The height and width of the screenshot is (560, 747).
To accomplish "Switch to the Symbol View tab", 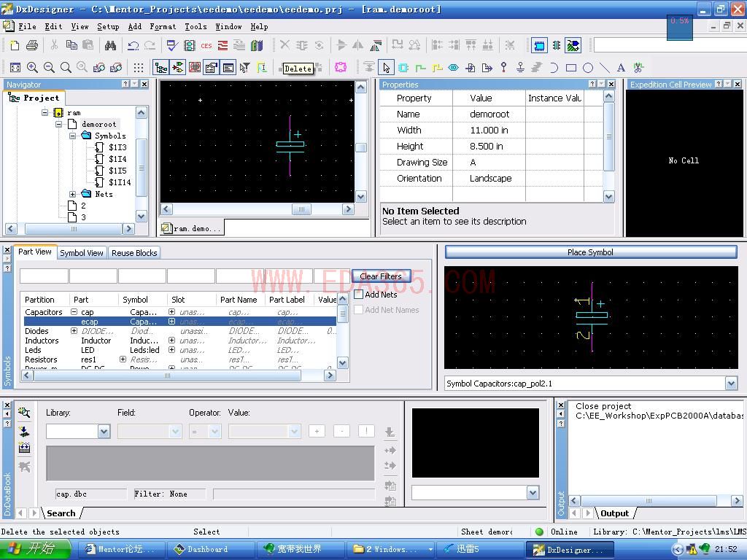I will (82, 253).
